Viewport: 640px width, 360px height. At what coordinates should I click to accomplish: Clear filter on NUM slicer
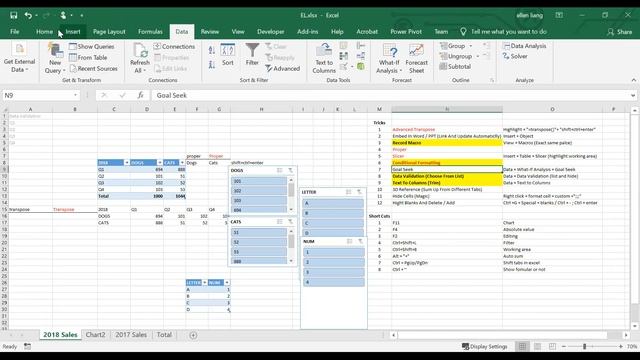coord(360,242)
